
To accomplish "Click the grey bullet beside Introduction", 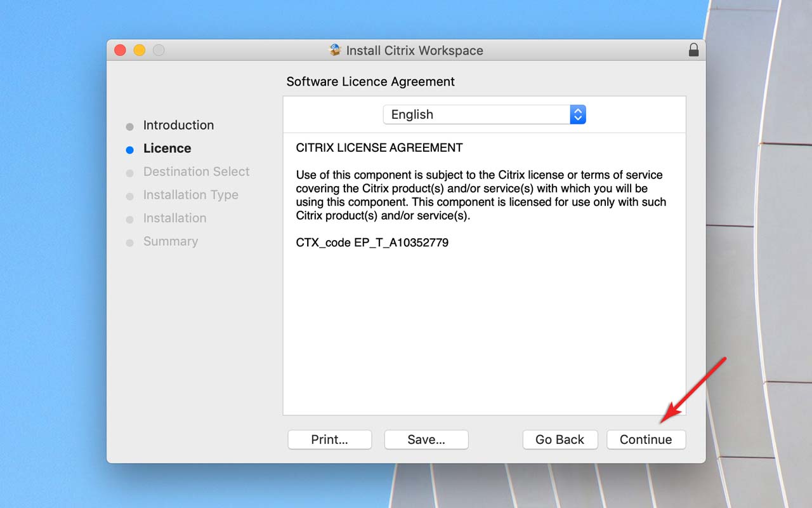I will (x=130, y=127).
